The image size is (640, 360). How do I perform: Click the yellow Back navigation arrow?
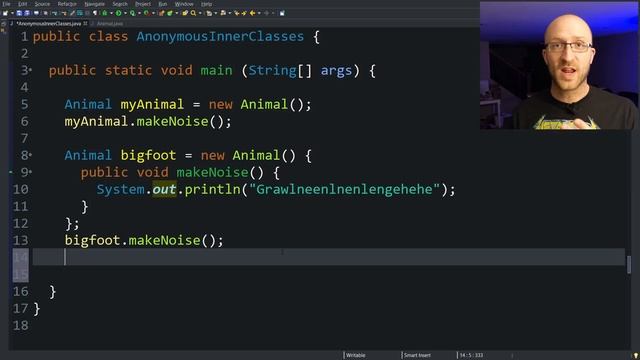(x=252, y=13)
